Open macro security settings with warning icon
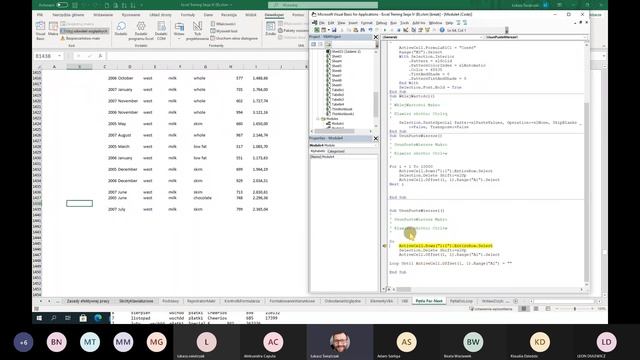The width and height of the screenshot is (640, 360). (80, 38)
